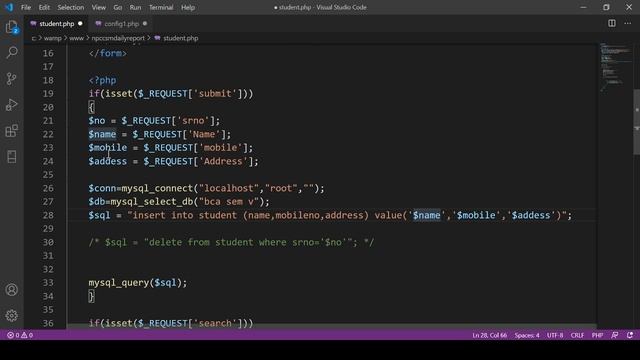Screen dimensions: 640x360
Task: Open the Extensions view icon
Action: 12,131
